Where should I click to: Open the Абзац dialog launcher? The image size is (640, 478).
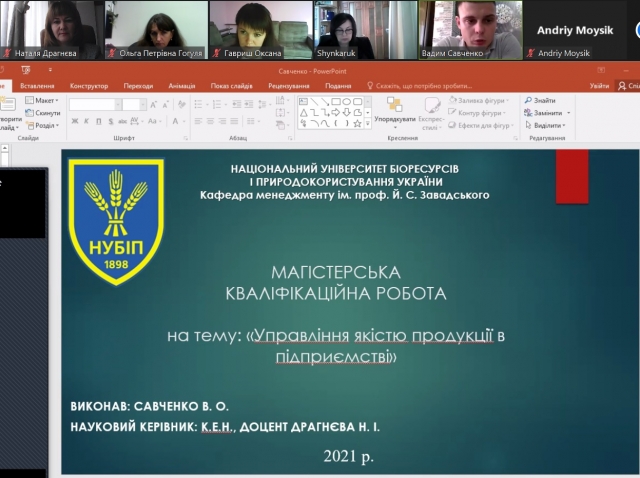coord(290,138)
